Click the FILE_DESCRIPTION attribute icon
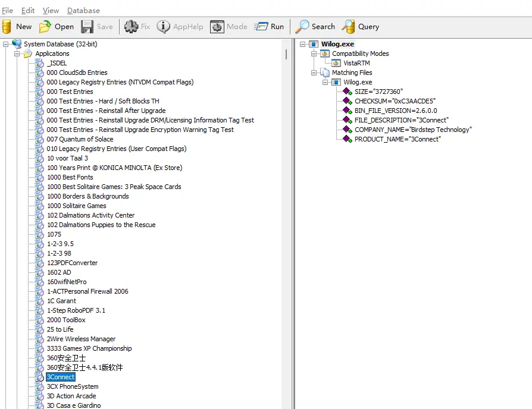 tap(348, 120)
